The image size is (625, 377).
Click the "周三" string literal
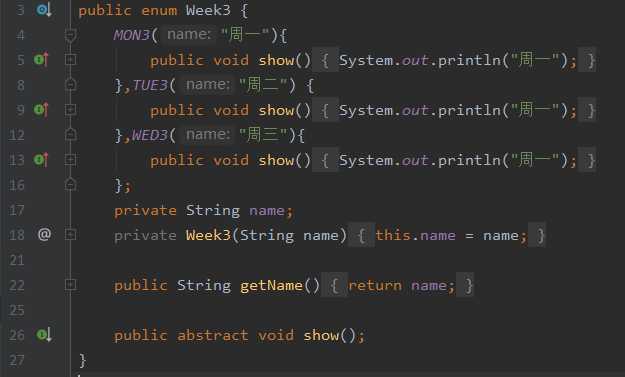[263, 135]
